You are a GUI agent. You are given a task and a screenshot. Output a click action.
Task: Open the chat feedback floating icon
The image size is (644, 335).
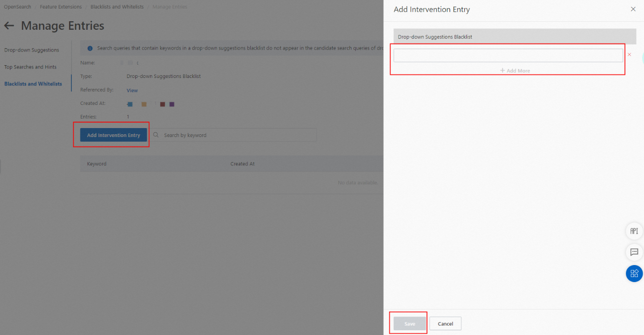click(634, 252)
